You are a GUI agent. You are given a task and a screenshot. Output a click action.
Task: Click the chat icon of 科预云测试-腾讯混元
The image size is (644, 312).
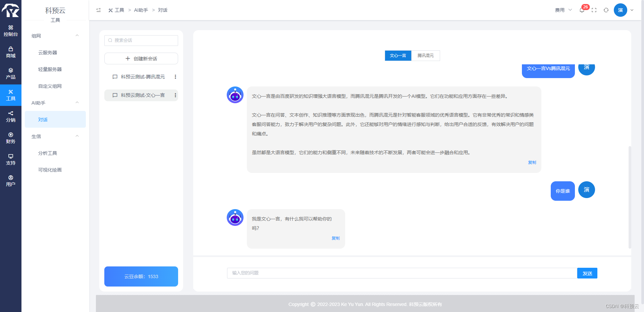[115, 77]
